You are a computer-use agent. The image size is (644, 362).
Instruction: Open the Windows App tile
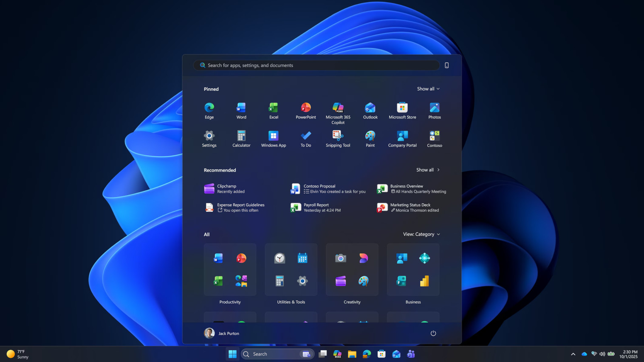point(274,139)
